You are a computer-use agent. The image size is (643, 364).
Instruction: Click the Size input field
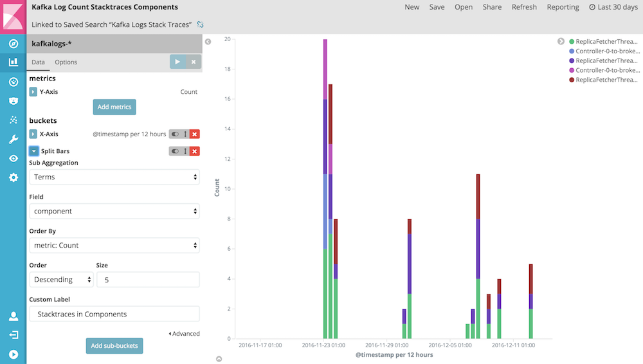[x=148, y=280]
